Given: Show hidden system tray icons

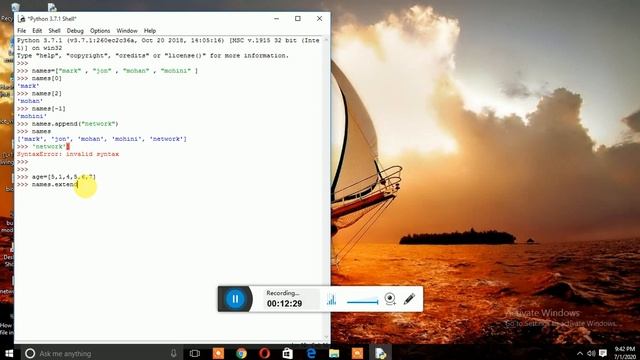Looking at the screenshot, I should pyautogui.click(x=580, y=353).
